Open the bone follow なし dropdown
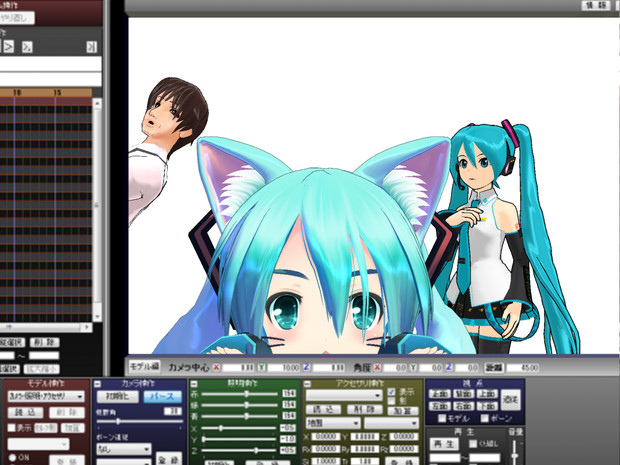 [124, 449]
